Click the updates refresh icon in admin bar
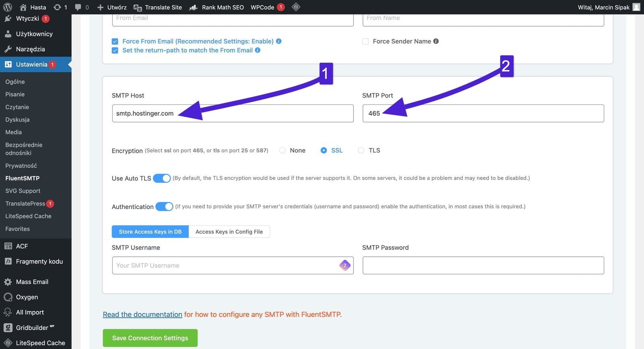The width and height of the screenshot is (644, 349). 57,7
